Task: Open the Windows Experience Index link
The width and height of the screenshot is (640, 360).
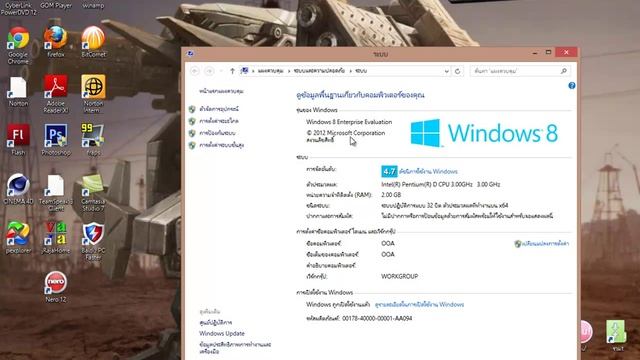Action: pyautogui.click(x=428, y=171)
